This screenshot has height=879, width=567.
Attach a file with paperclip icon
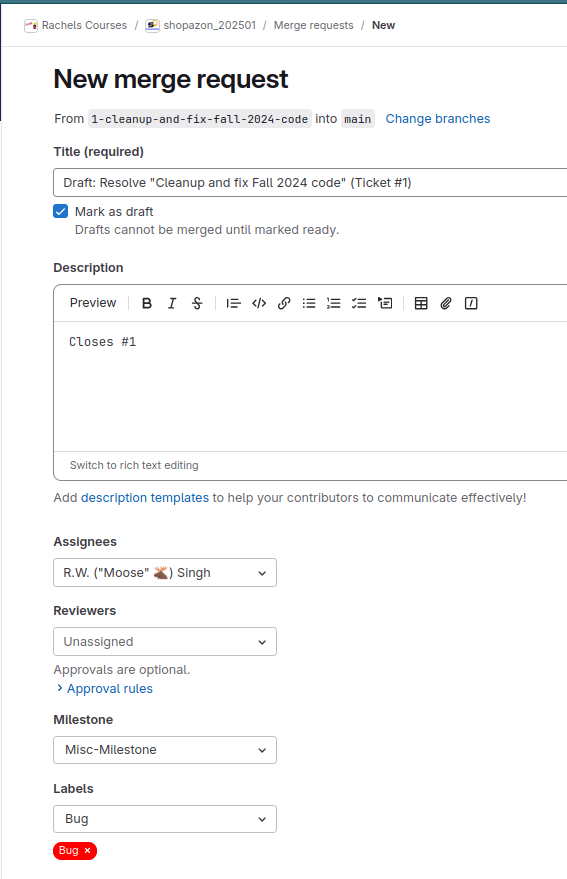click(x=446, y=303)
